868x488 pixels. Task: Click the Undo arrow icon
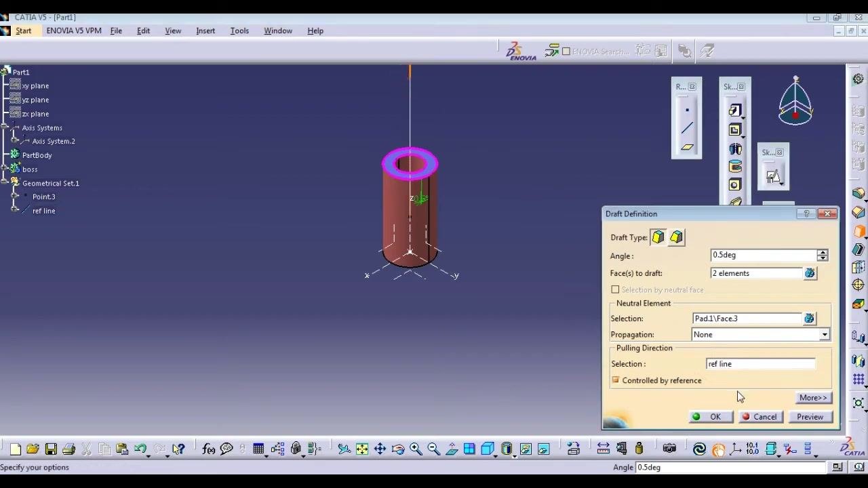pos(140,449)
